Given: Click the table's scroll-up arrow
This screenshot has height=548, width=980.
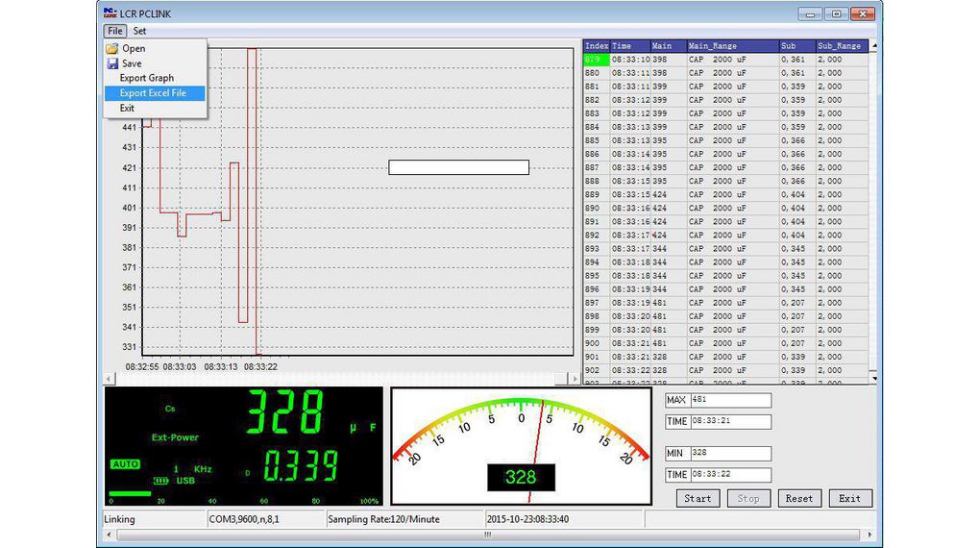Looking at the screenshot, I should (x=873, y=45).
